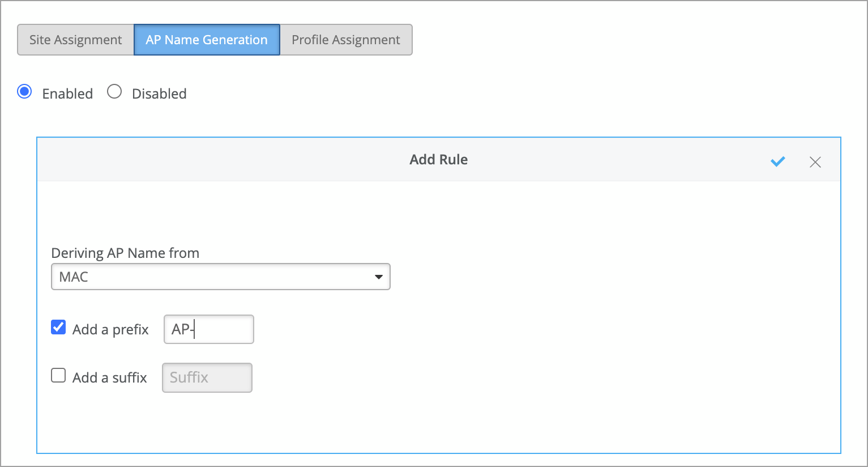The width and height of the screenshot is (868, 467).
Task: Select the AP Name Generation tab
Action: [x=207, y=40]
